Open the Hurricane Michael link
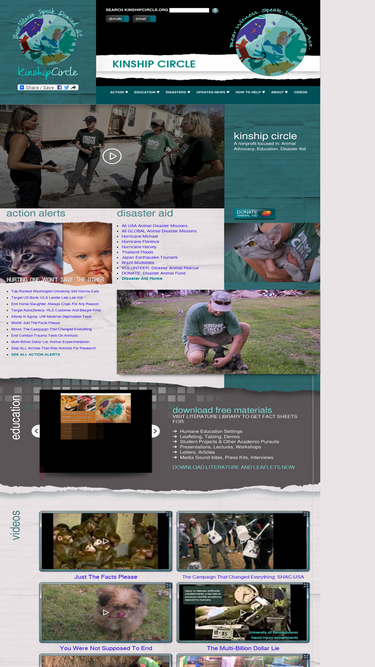 [x=139, y=236]
